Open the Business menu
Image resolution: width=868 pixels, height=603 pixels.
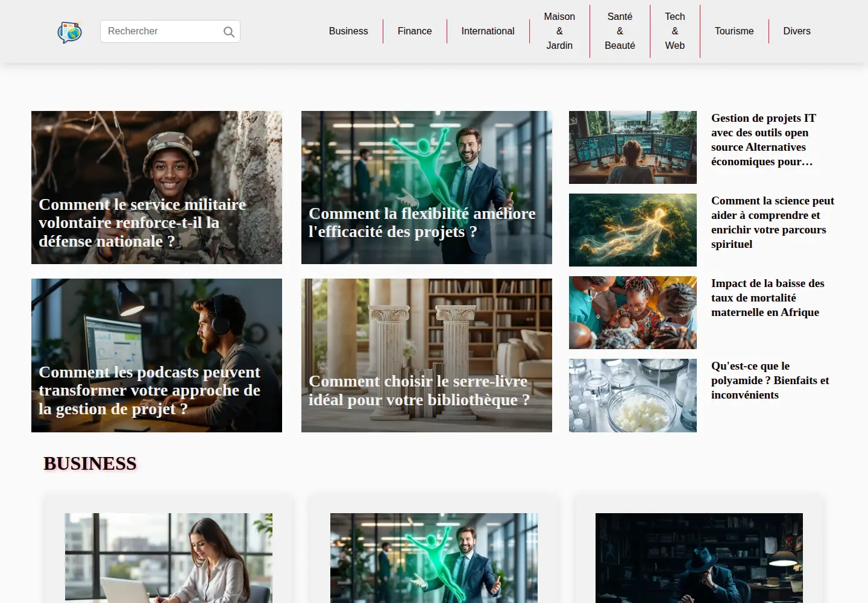pos(348,31)
